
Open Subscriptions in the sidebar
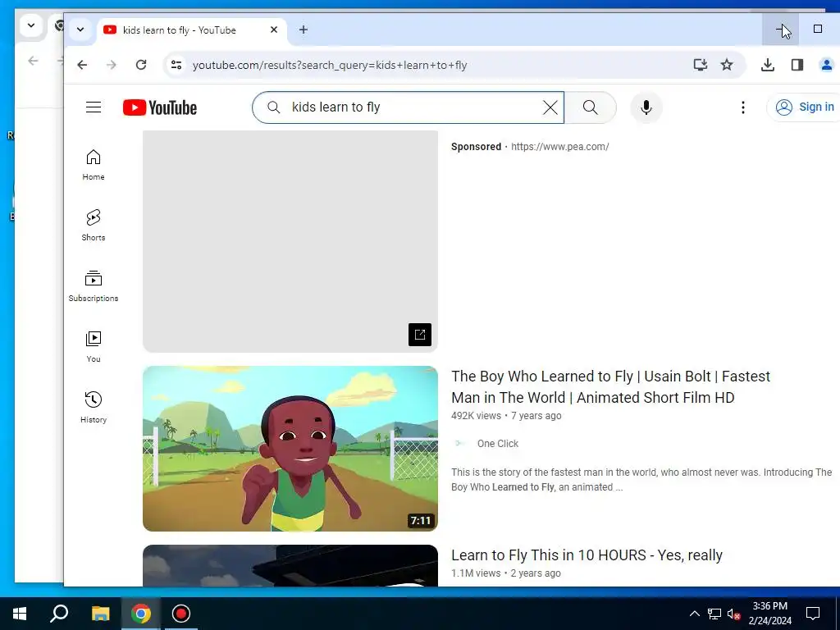click(x=94, y=286)
